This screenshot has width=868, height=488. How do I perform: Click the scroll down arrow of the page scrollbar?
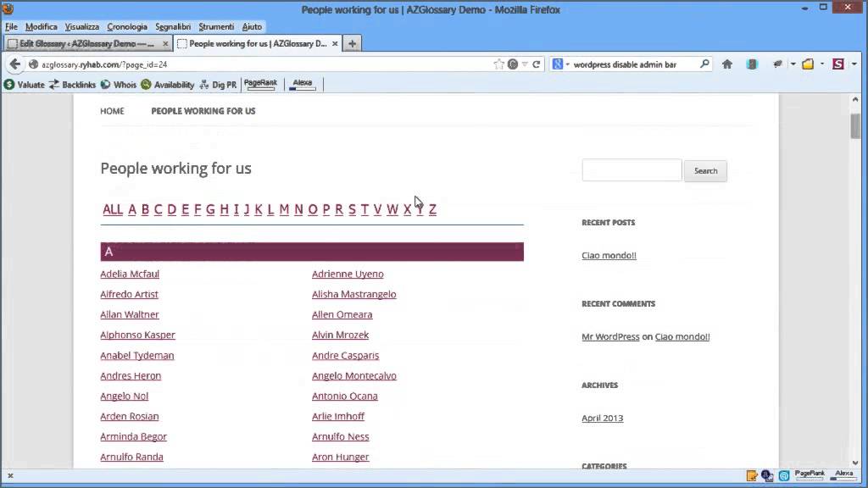(855, 463)
